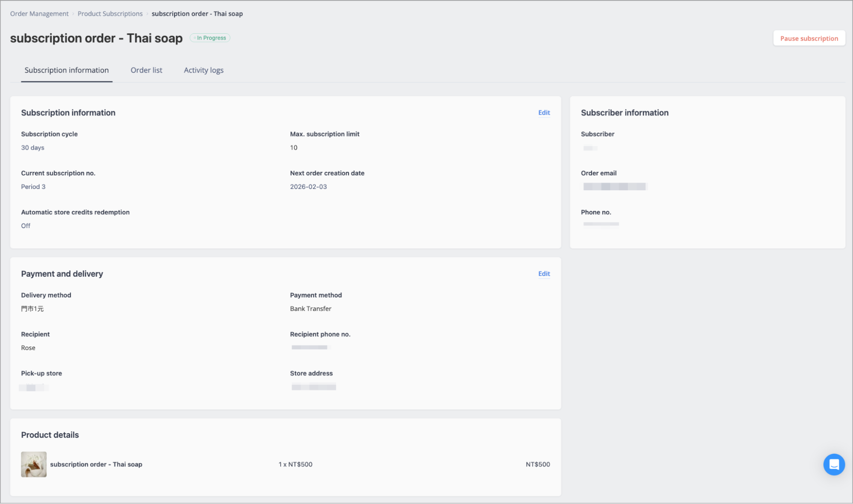Open the Activity logs tab

[204, 70]
